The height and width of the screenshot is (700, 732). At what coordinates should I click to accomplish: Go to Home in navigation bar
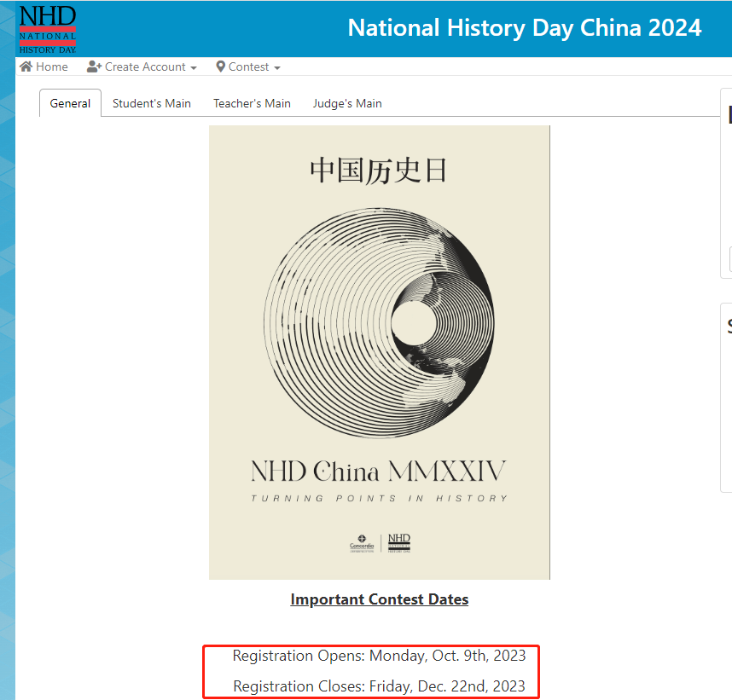44,67
